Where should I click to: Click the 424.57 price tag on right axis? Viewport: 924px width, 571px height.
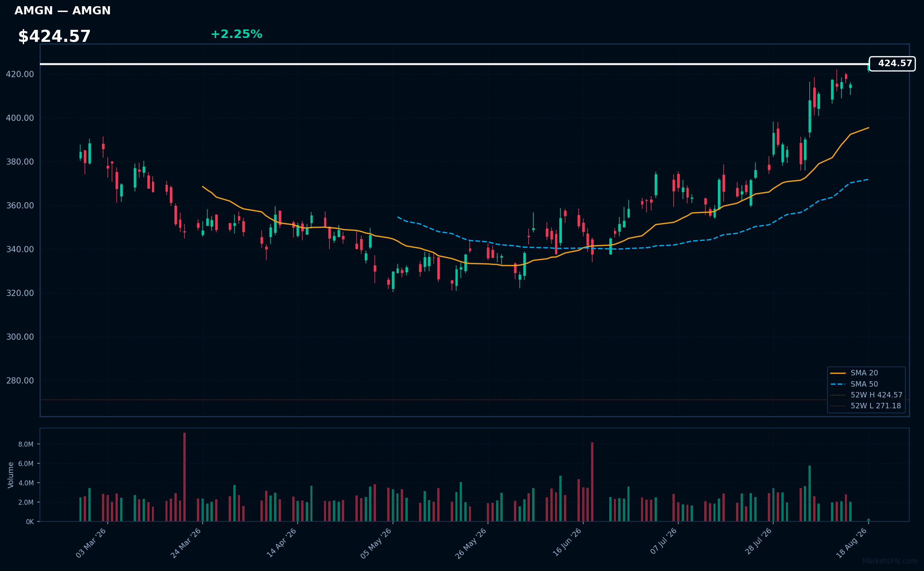[x=892, y=64]
